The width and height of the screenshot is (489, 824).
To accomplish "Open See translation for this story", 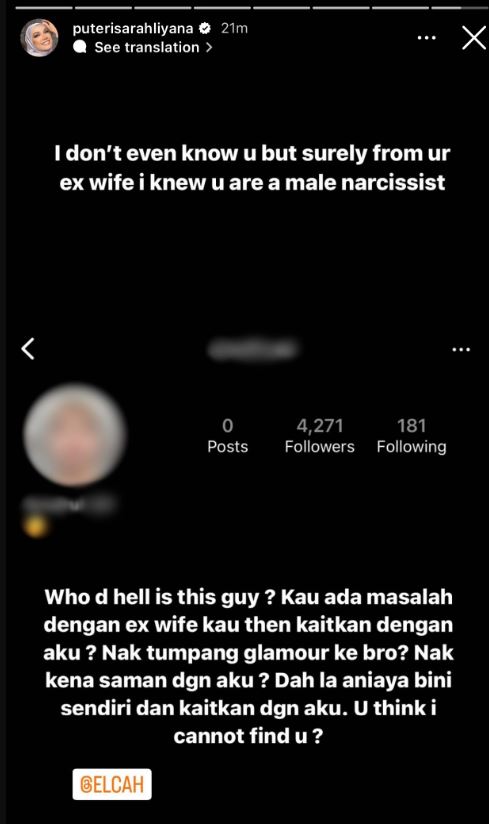I will click(x=147, y=47).
